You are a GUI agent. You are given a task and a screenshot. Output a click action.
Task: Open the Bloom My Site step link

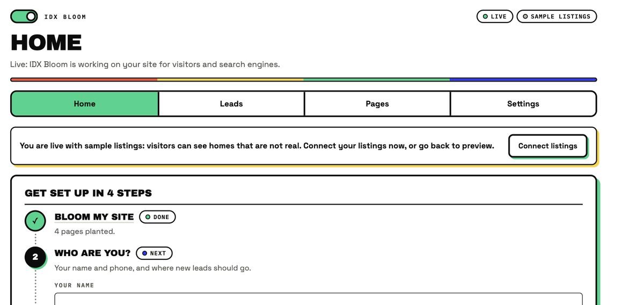[94, 217]
